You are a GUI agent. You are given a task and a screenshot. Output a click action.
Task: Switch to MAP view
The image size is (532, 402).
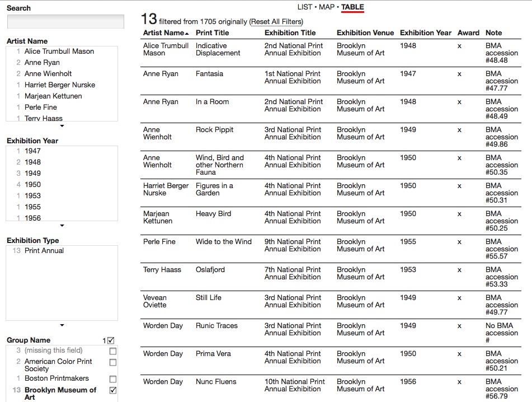[x=326, y=7]
